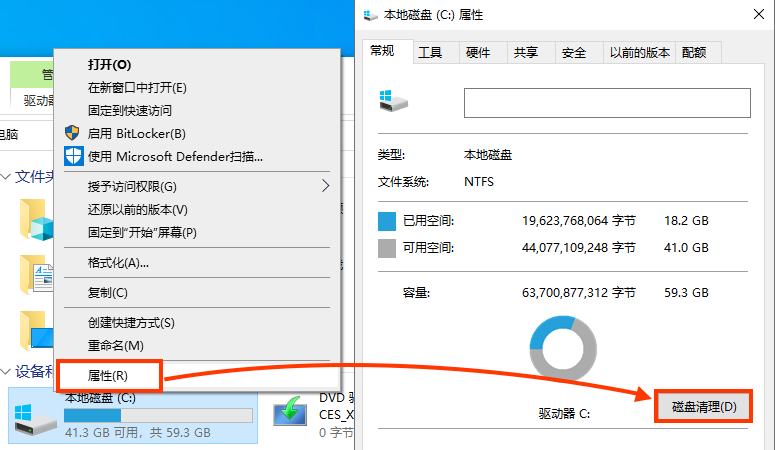Switch to the 以前的版本 tab
Image resolution: width=775 pixels, height=450 pixels.
(640, 52)
